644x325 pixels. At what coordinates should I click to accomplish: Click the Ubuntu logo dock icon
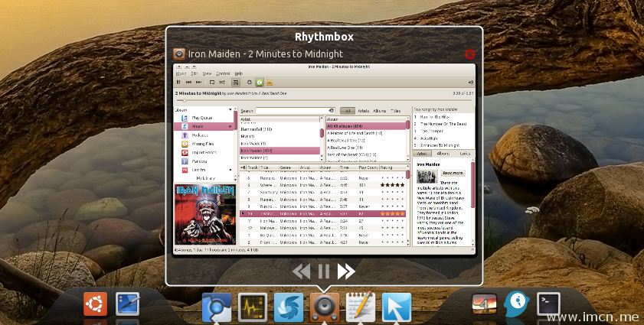[x=95, y=304]
